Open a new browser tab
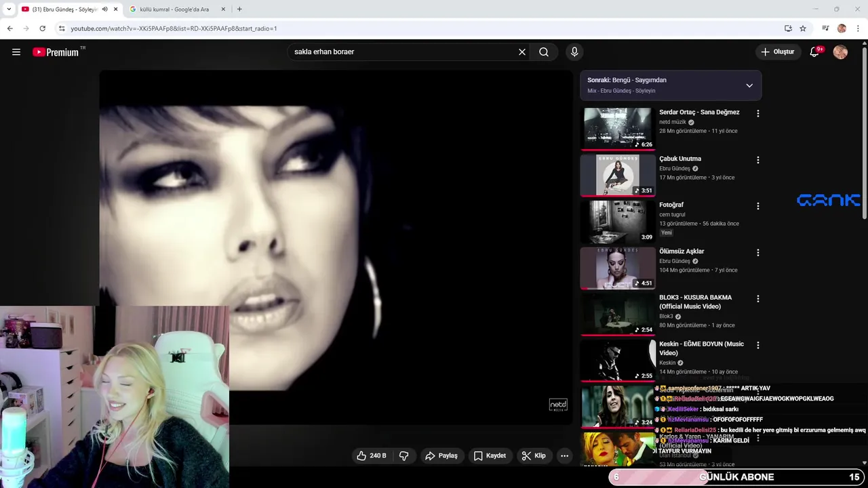868x488 pixels. [239, 9]
